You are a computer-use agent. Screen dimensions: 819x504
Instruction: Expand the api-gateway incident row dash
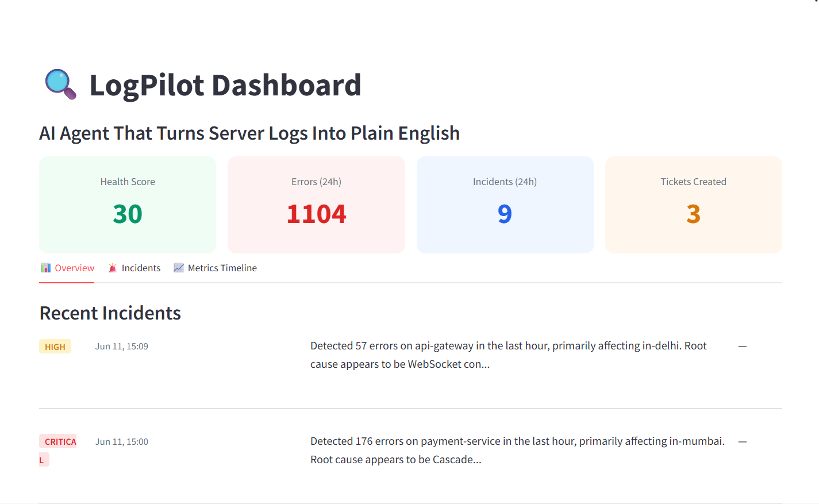pyautogui.click(x=743, y=347)
